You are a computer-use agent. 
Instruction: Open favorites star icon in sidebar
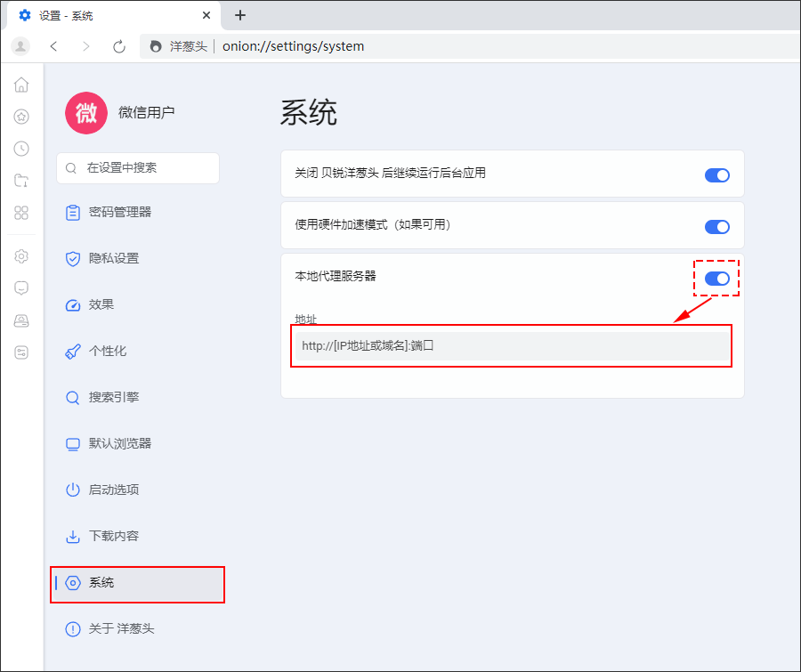21,117
